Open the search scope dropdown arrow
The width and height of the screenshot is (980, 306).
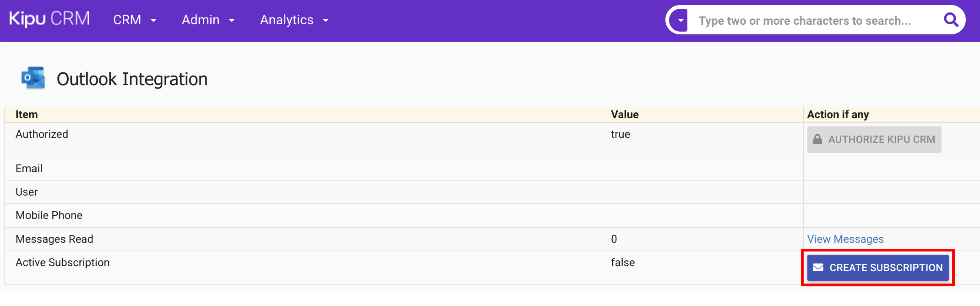681,21
